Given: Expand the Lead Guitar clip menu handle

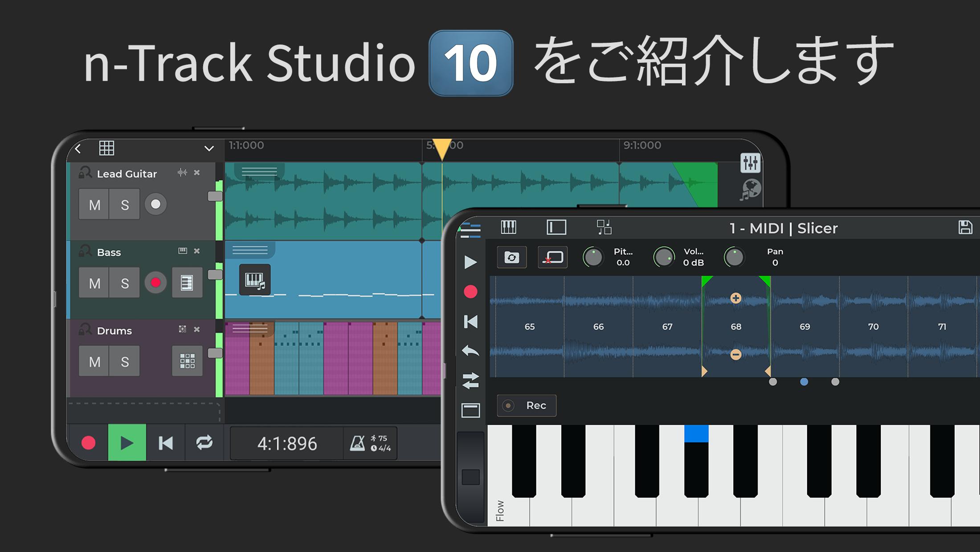Looking at the screenshot, I should tap(259, 171).
